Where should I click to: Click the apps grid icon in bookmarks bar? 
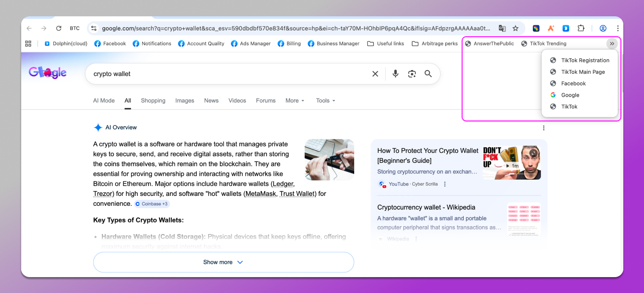28,43
